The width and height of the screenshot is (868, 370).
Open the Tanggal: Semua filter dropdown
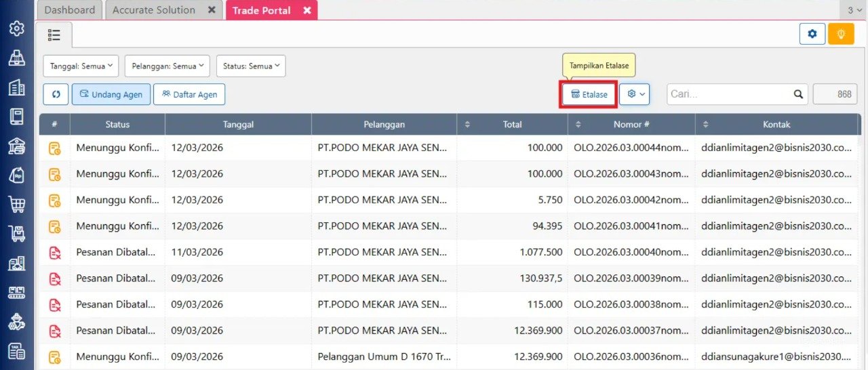pos(81,66)
